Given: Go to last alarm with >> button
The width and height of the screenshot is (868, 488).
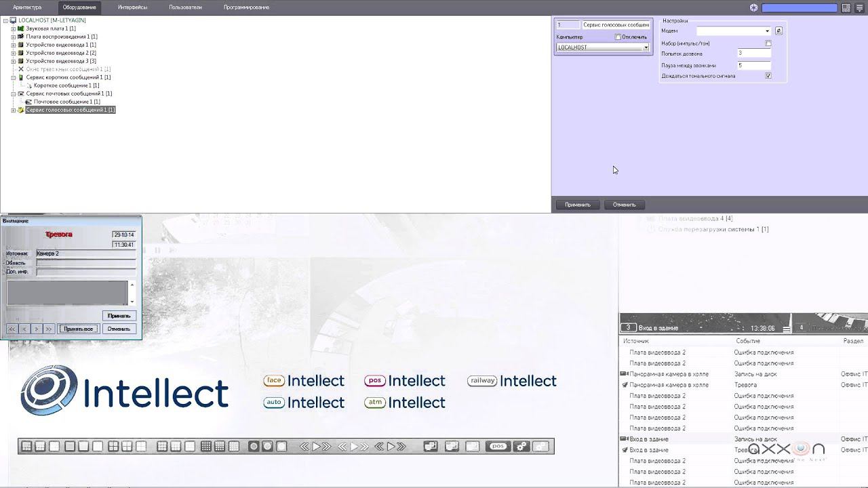Looking at the screenshot, I should [x=48, y=329].
